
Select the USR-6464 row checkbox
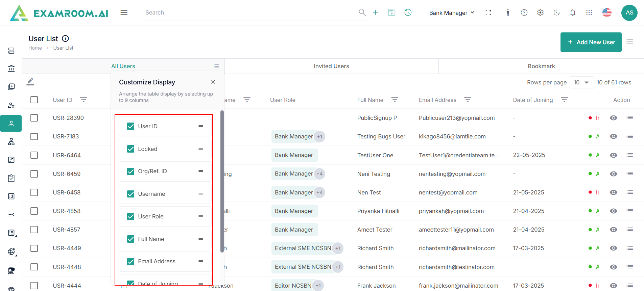click(x=34, y=155)
